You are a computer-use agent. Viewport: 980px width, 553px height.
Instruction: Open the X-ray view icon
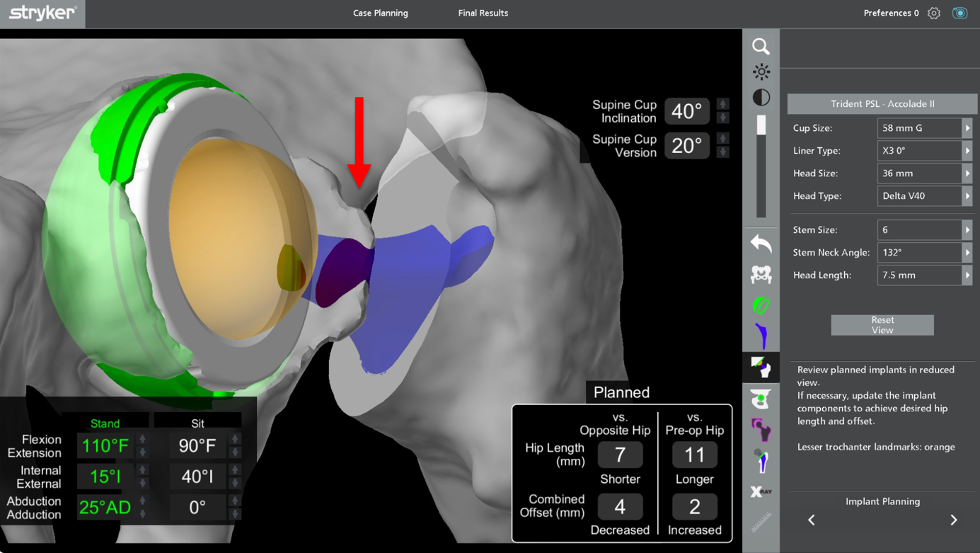[x=761, y=491]
